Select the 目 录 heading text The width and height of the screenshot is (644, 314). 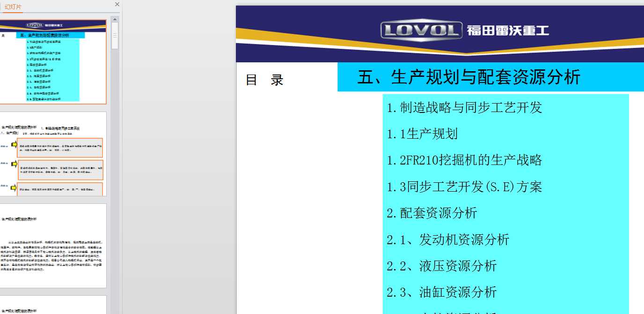(264, 80)
